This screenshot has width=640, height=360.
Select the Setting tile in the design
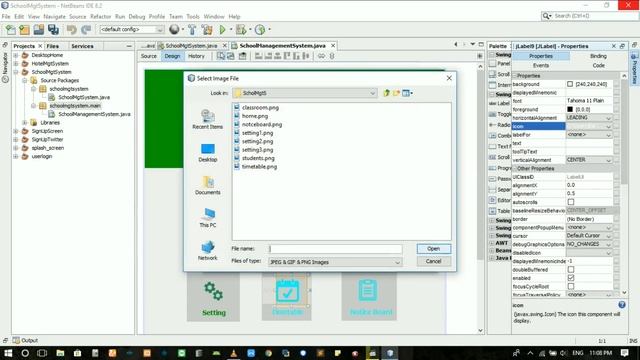tap(213, 297)
